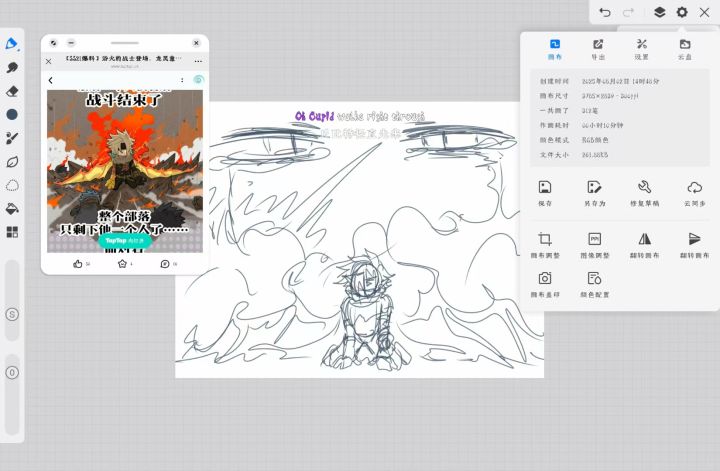Flip canvas vertically with stacked triangles icon
This screenshot has height=471, width=720.
(x=694, y=245)
